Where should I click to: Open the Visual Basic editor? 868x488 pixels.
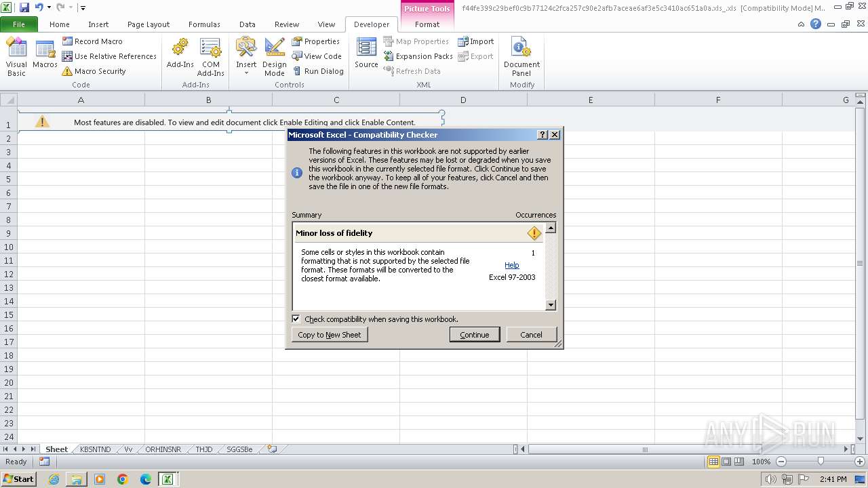point(16,57)
